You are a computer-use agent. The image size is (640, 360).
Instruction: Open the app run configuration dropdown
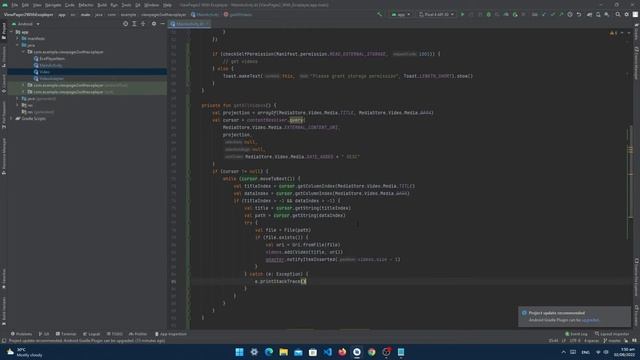tap(400, 14)
